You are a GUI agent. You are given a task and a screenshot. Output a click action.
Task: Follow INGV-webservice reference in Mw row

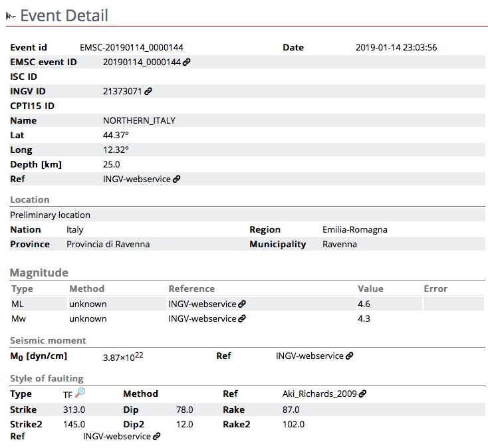tap(202, 318)
